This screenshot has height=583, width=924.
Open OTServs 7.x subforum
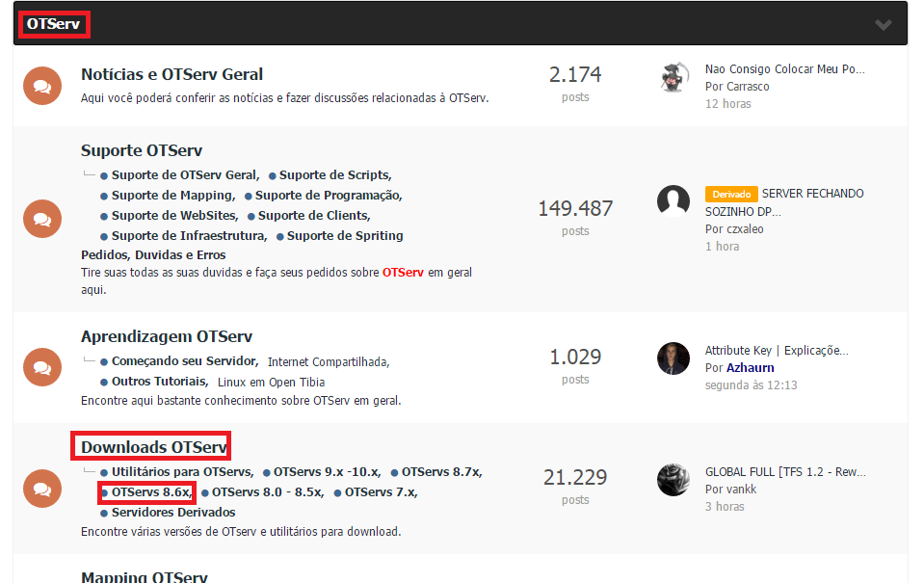click(381, 492)
